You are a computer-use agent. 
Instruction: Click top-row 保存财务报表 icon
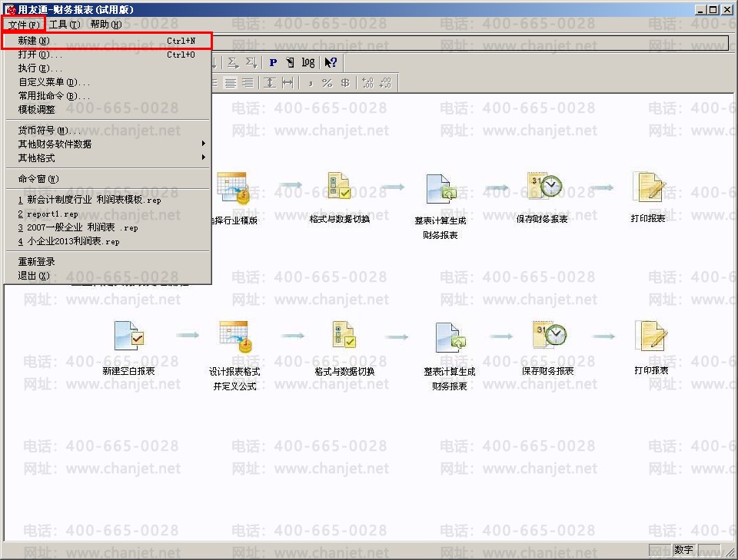click(544, 184)
